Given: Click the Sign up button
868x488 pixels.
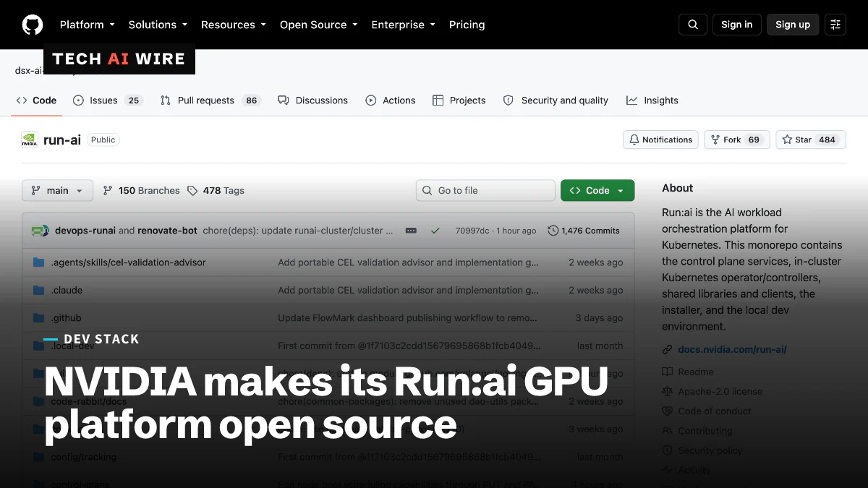Looking at the screenshot, I should [793, 25].
